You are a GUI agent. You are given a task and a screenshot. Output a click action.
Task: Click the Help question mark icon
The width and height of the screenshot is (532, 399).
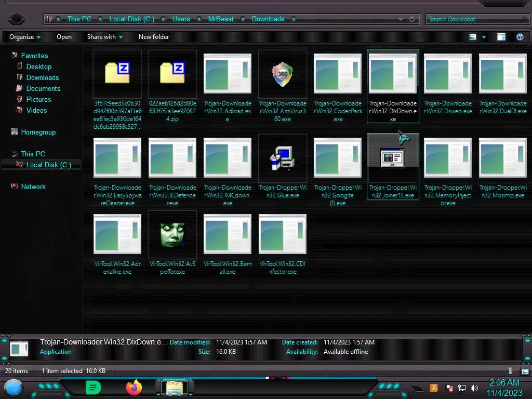pyautogui.click(x=520, y=37)
